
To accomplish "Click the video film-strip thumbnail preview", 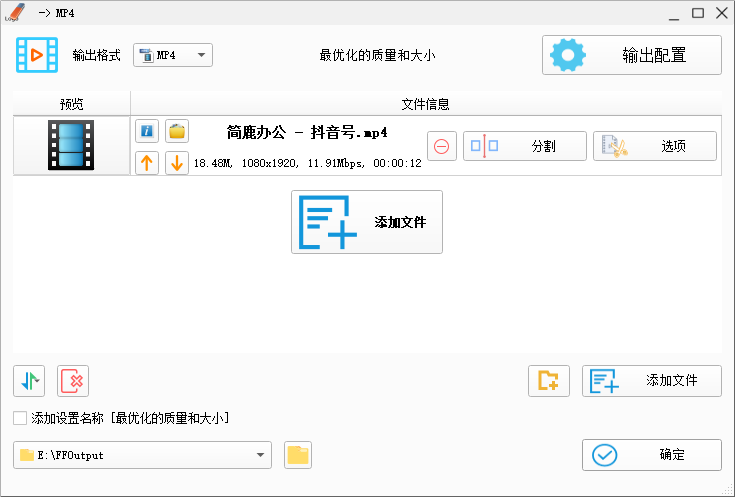I will click(x=71, y=145).
